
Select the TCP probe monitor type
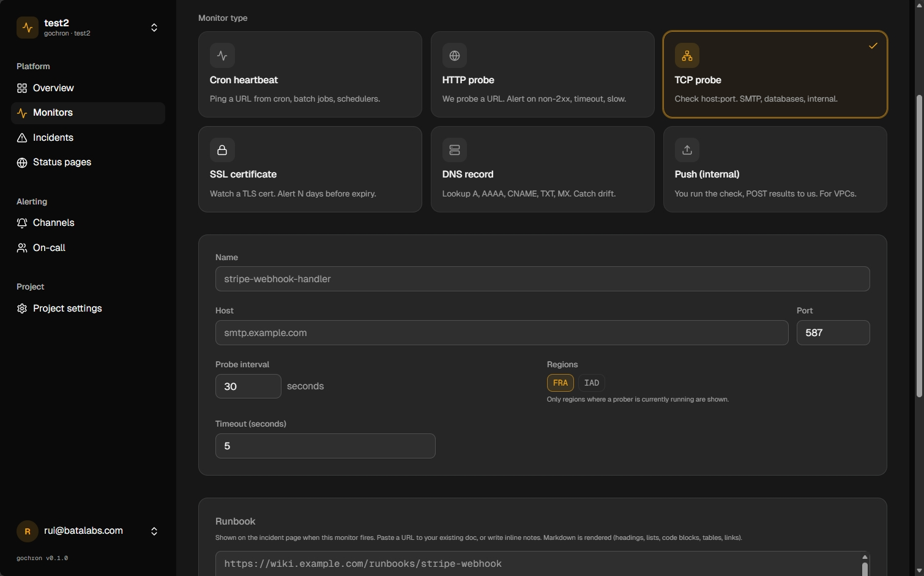[775, 74]
